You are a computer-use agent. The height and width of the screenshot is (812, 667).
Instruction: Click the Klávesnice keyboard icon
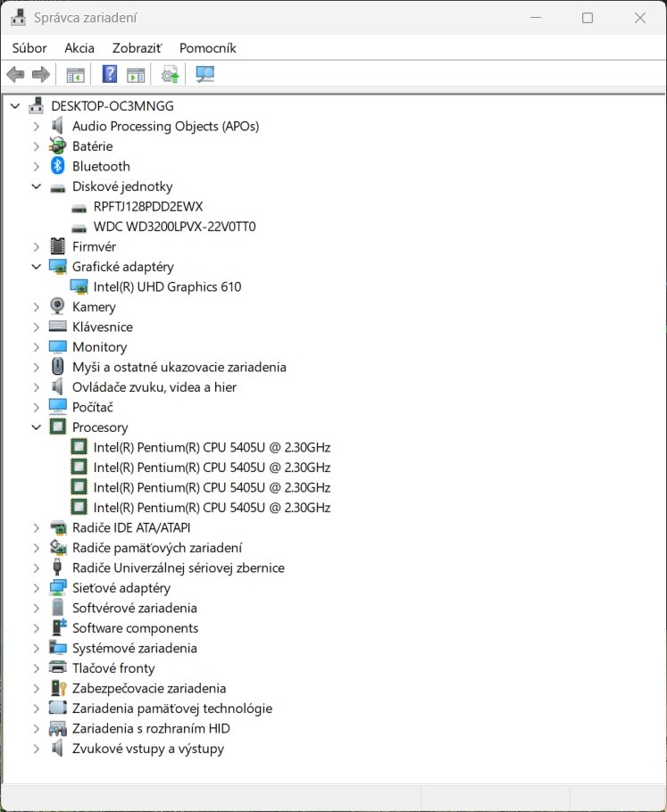pos(57,327)
